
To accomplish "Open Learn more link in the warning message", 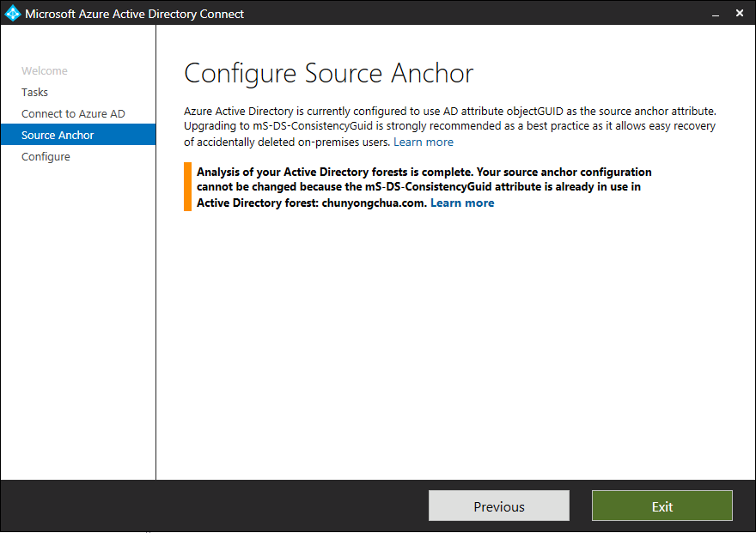I will (462, 203).
